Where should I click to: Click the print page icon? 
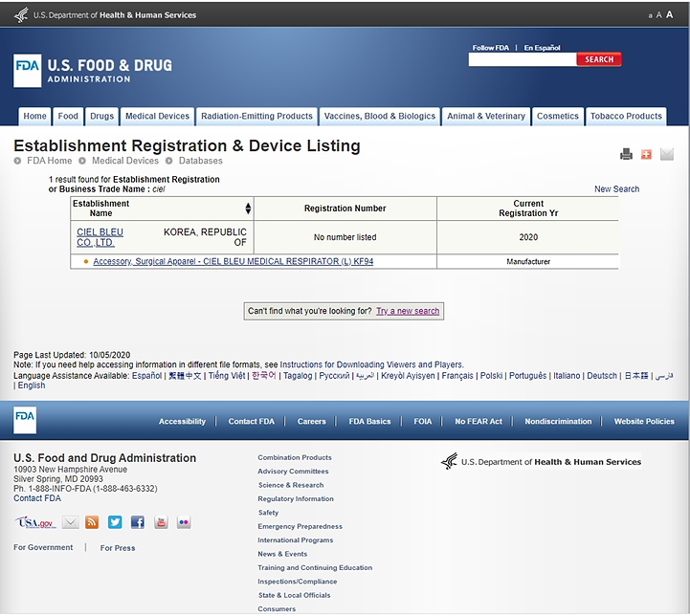626,154
